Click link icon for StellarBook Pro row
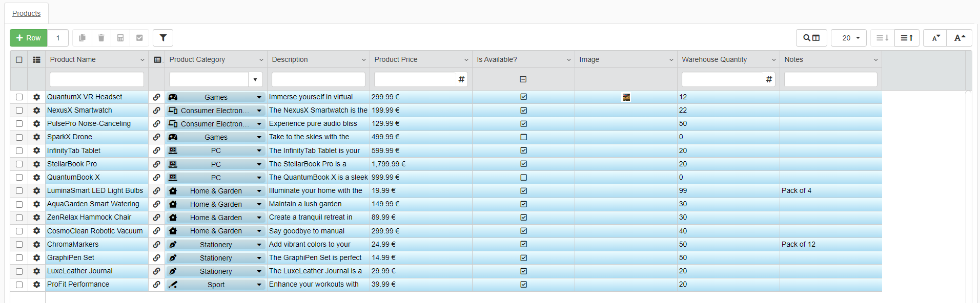The image size is (980, 303). pyautogui.click(x=156, y=164)
